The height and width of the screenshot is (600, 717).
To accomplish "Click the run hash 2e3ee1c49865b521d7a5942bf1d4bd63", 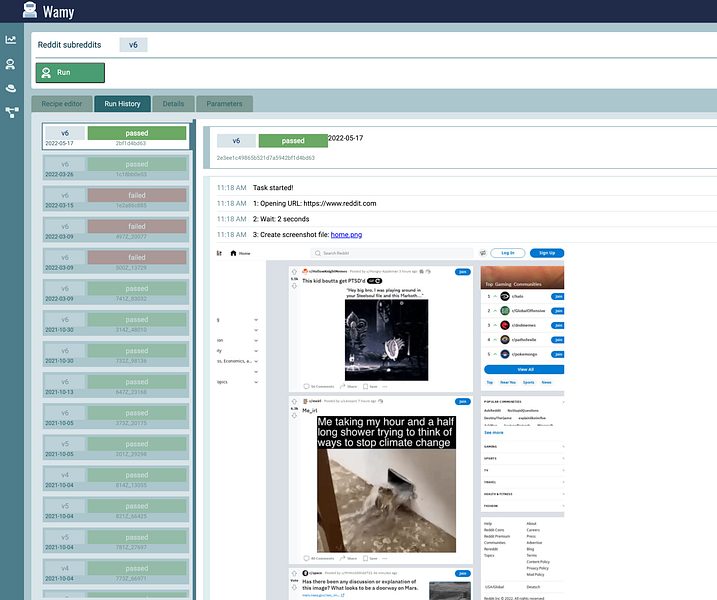I will coord(266,158).
